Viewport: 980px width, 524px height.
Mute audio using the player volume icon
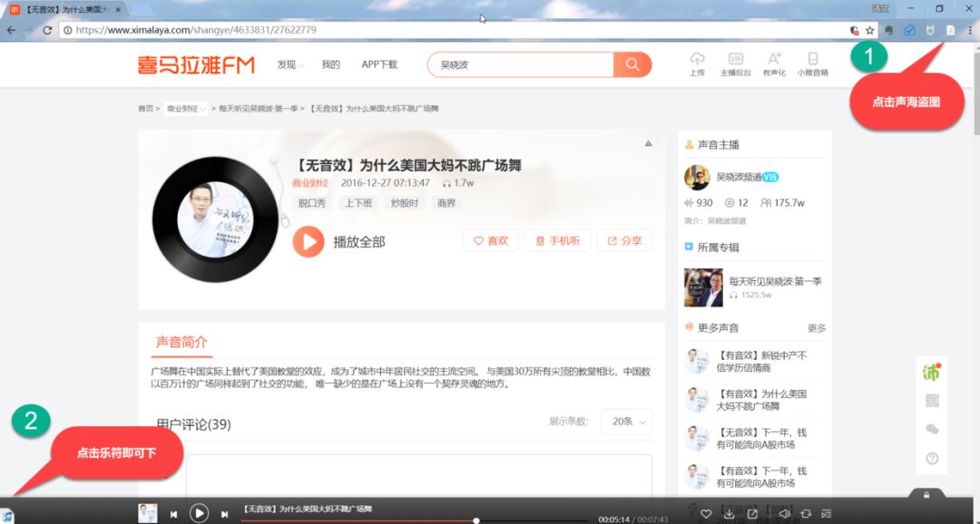[785, 513]
